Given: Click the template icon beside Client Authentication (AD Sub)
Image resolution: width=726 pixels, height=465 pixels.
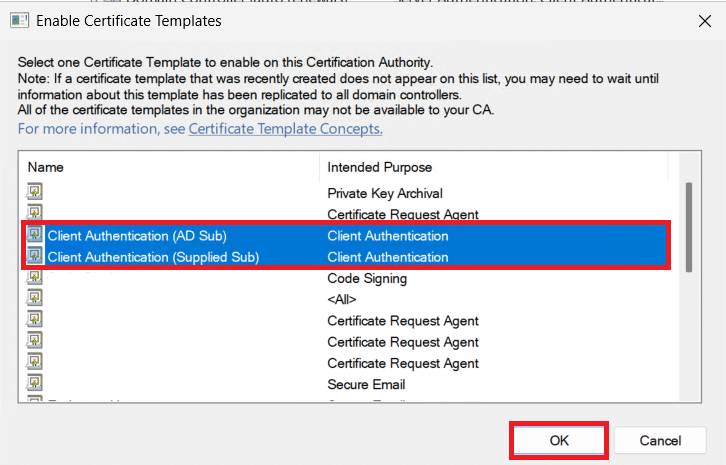Looking at the screenshot, I should coord(35,236).
